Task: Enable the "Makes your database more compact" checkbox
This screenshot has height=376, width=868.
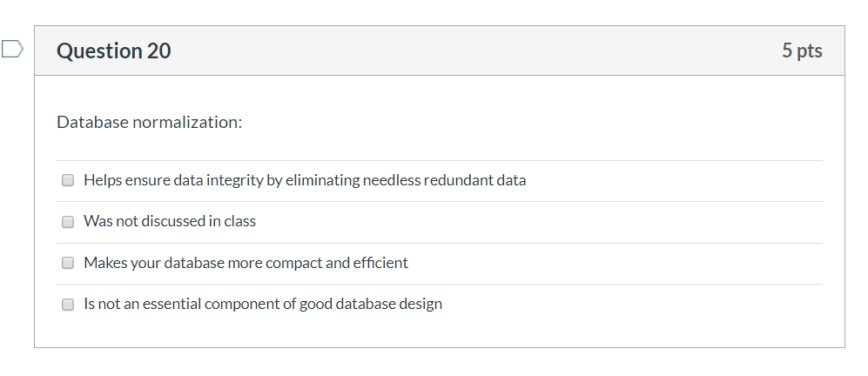Action: coord(68,263)
